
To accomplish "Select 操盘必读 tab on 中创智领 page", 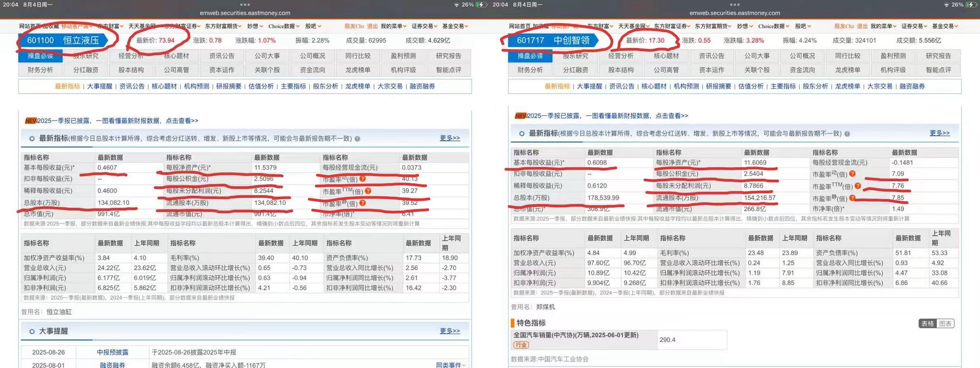I will 530,56.
